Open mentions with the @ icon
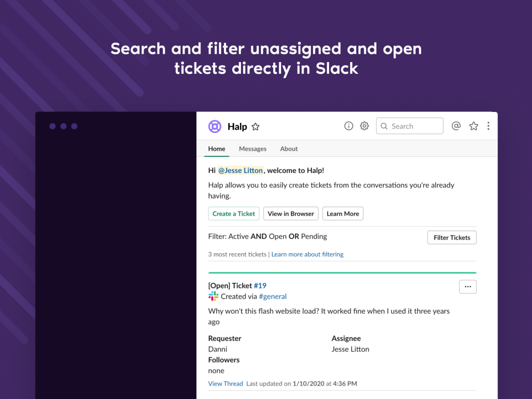The height and width of the screenshot is (399, 532). tap(456, 126)
